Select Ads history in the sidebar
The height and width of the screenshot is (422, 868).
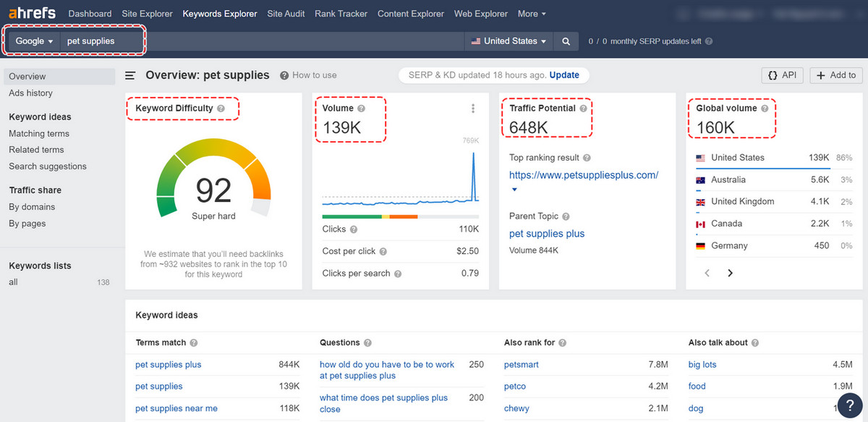pos(30,93)
